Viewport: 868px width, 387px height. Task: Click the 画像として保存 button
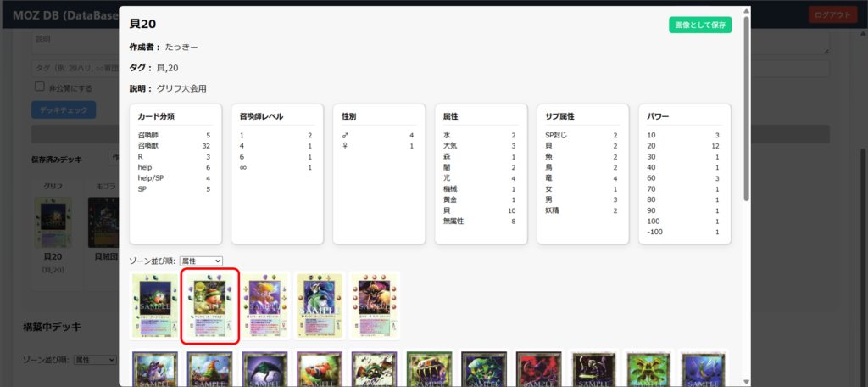(x=700, y=25)
